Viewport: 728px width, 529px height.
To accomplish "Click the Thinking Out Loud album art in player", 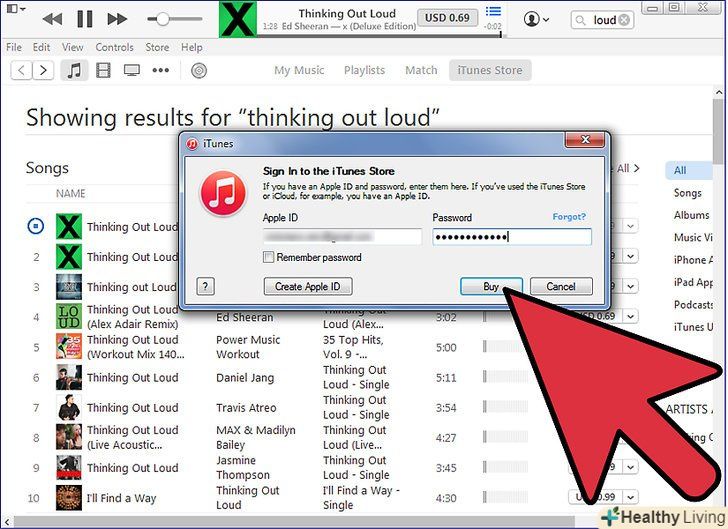I will click(238, 19).
